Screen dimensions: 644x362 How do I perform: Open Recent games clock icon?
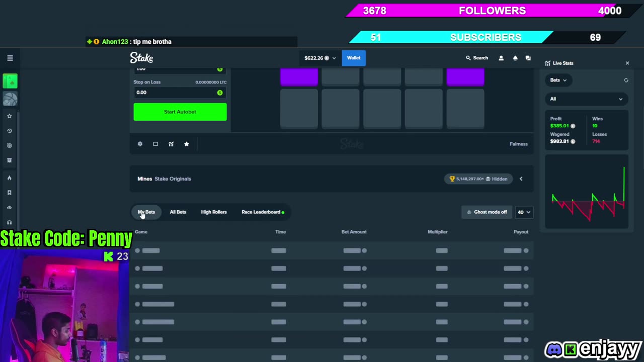pyautogui.click(x=9, y=131)
